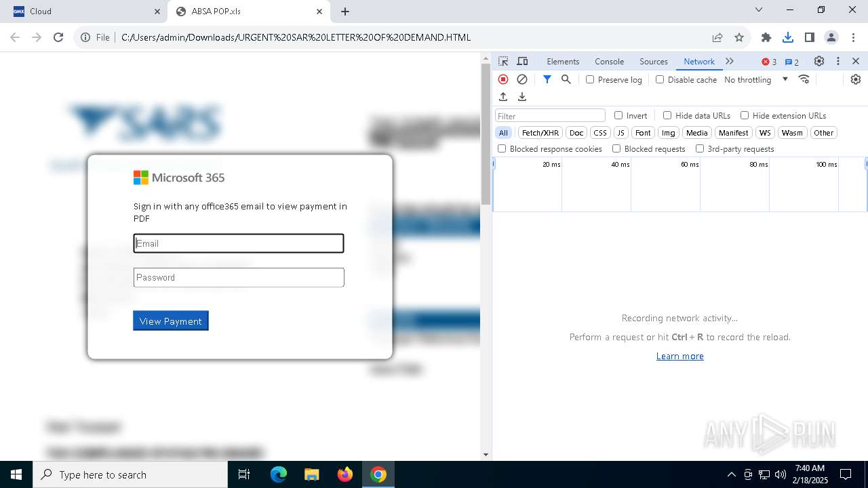Open the Chrome profile avatar
868x488 pixels.
tap(831, 37)
